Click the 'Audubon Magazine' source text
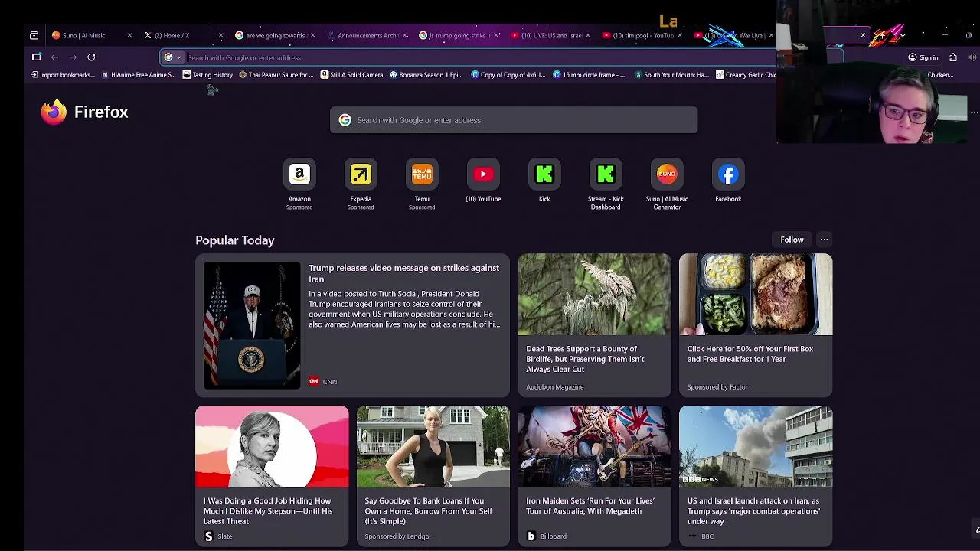 (554, 387)
